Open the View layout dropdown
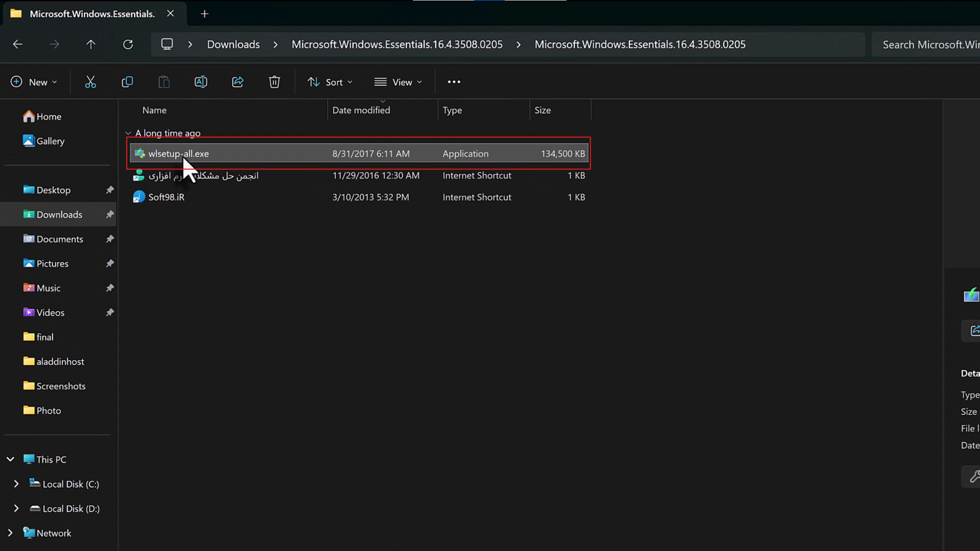Image resolution: width=980 pixels, height=551 pixels. tap(398, 82)
